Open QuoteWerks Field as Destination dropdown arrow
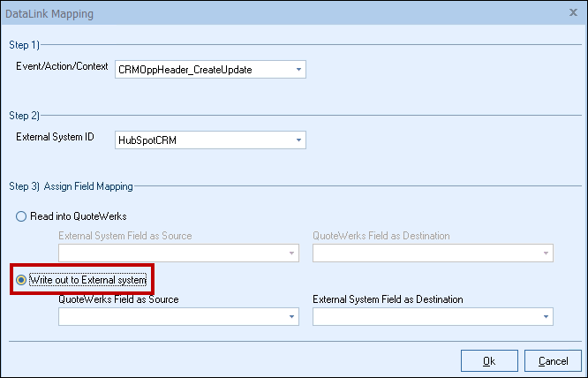Image resolution: width=588 pixels, height=378 pixels. coord(546,253)
